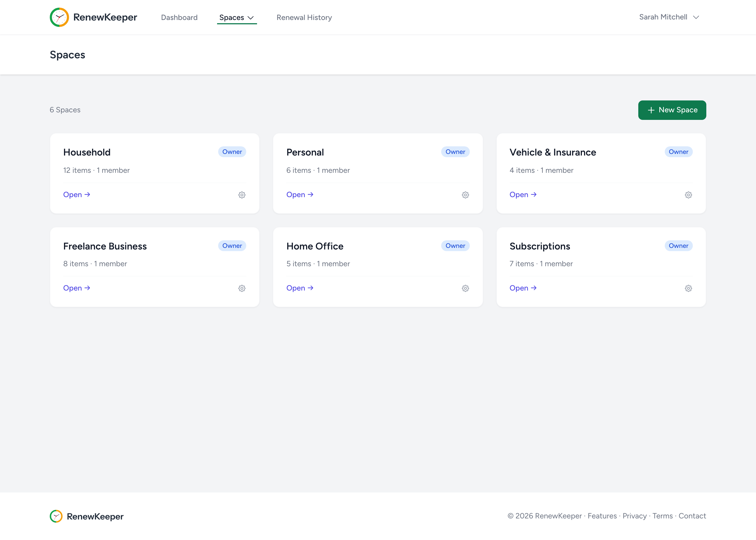This screenshot has width=756, height=540.
Task: Click RenewKeeper brand name in footer
Action: tap(95, 517)
